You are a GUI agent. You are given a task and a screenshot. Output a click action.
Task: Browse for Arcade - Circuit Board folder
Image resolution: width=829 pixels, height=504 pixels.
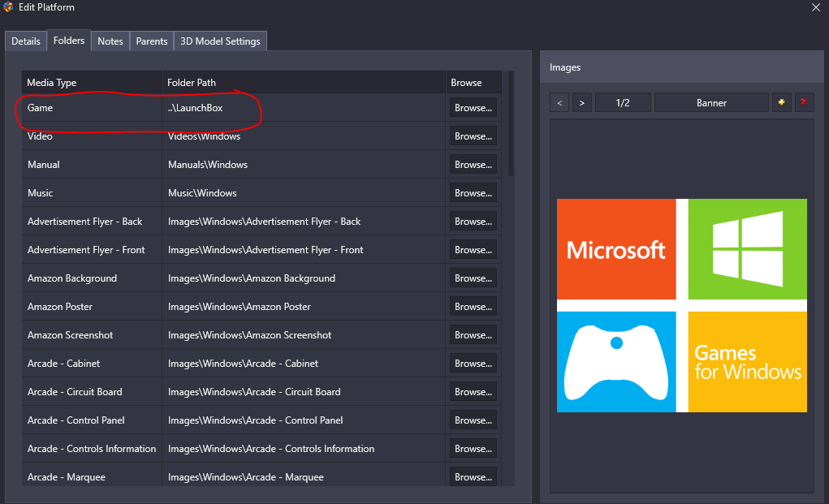473,393
